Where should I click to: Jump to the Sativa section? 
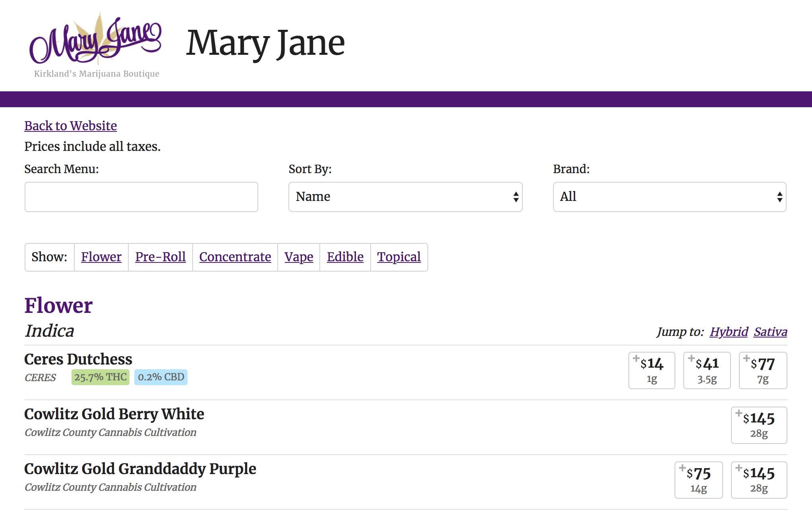[x=770, y=332]
